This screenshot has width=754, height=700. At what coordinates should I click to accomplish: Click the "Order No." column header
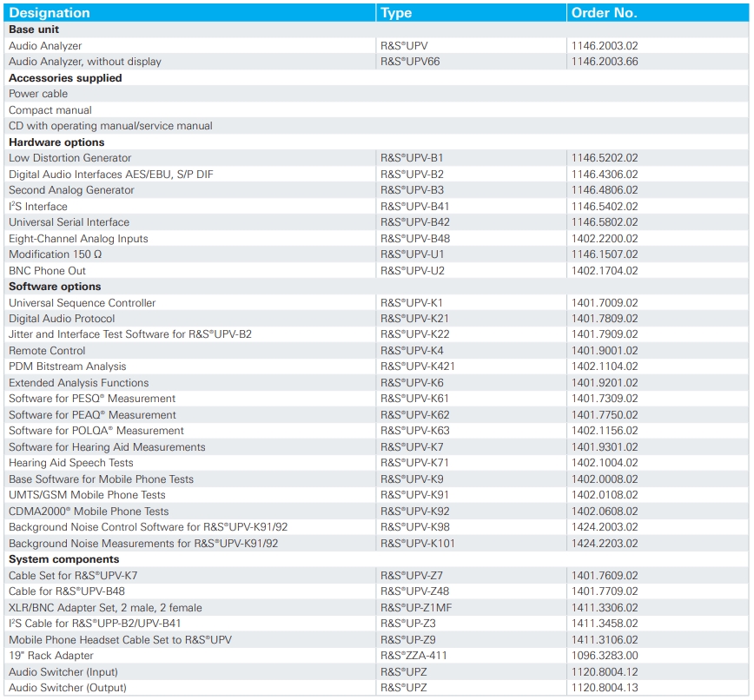pyautogui.click(x=604, y=13)
